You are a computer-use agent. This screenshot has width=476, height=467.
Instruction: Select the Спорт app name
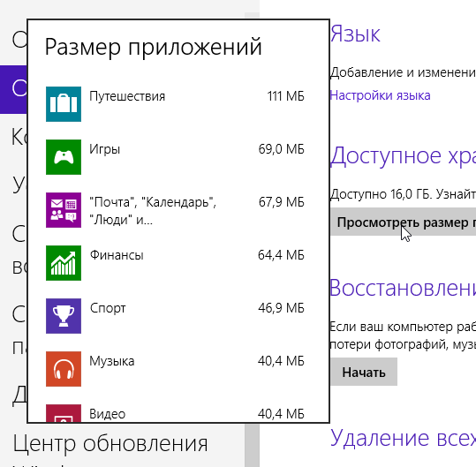point(108,309)
